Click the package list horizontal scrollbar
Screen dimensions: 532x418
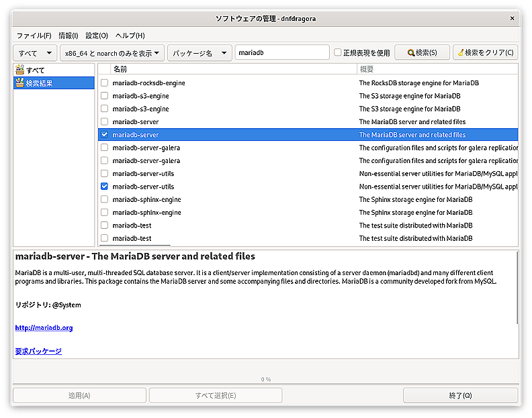click(x=135, y=246)
